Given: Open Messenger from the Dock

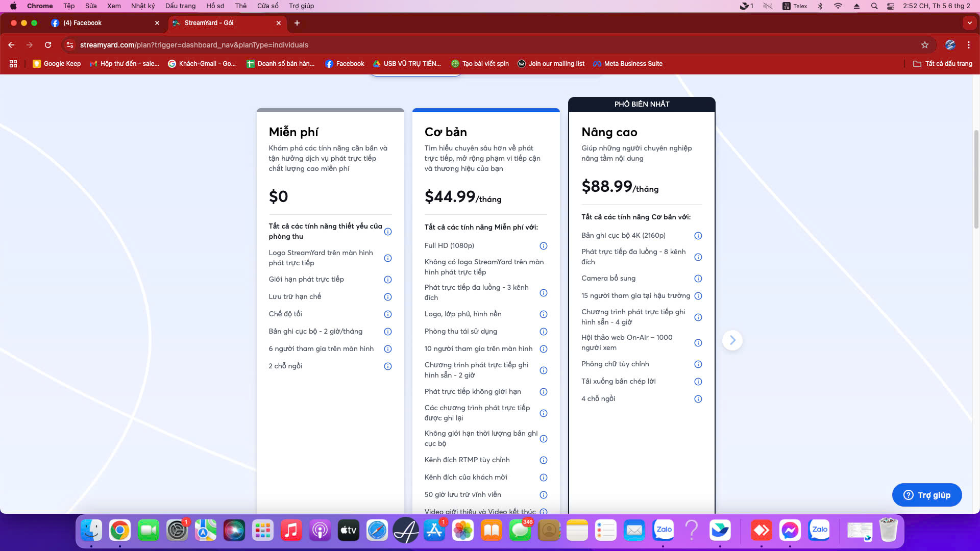Looking at the screenshot, I should coord(790,531).
